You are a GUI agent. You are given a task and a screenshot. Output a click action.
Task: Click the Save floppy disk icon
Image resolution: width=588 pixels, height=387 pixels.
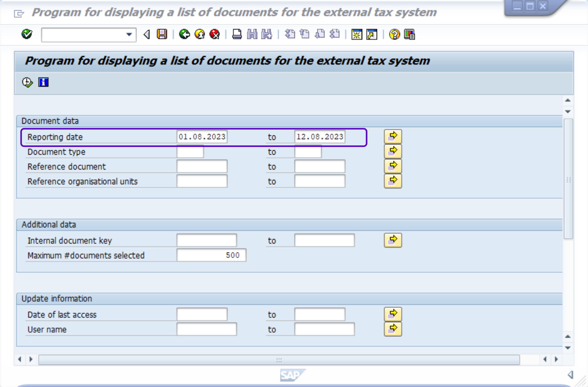(x=162, y=34)
